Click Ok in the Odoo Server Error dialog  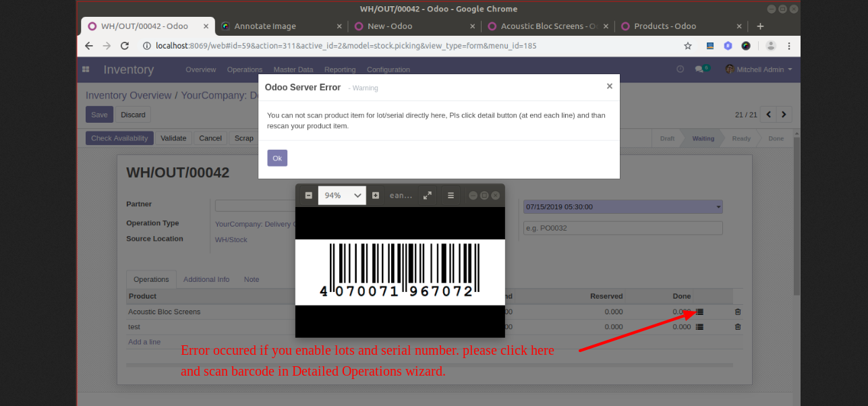(277, 158)
